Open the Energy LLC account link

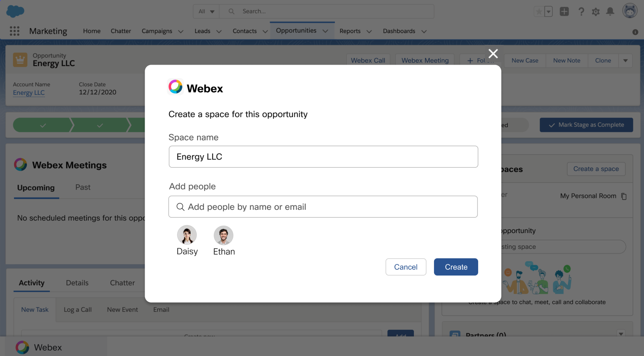coord(29,93)
